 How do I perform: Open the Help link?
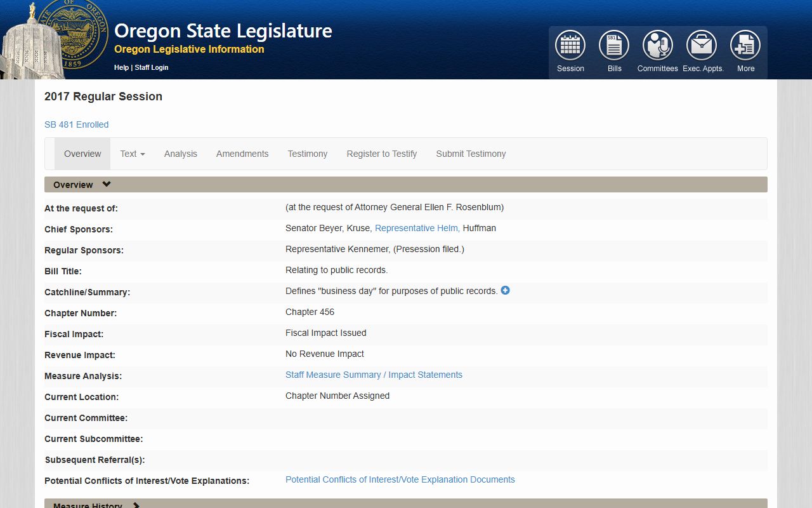[121, 67]
